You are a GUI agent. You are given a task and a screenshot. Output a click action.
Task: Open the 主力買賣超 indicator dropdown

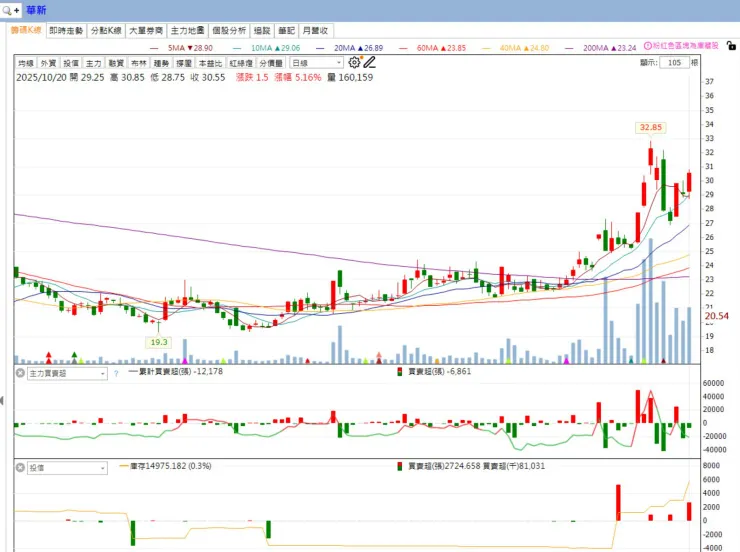coord(67,373)
